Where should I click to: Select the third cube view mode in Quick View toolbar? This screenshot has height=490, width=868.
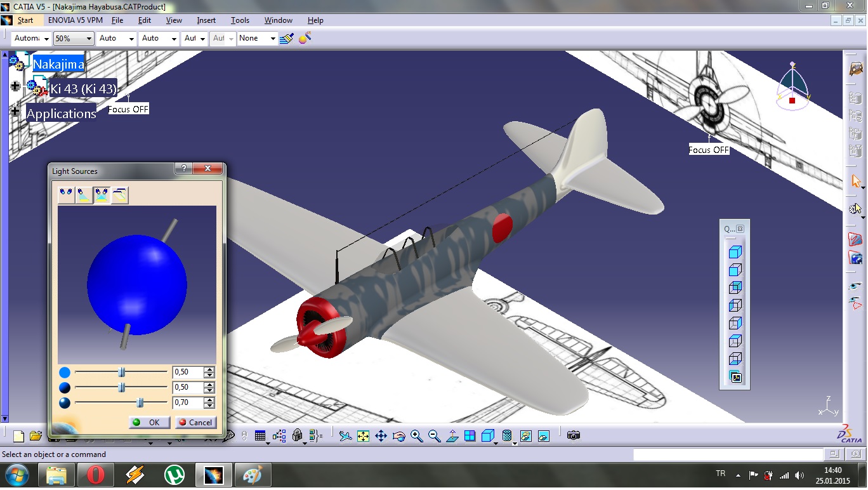[x=735, y=288]
